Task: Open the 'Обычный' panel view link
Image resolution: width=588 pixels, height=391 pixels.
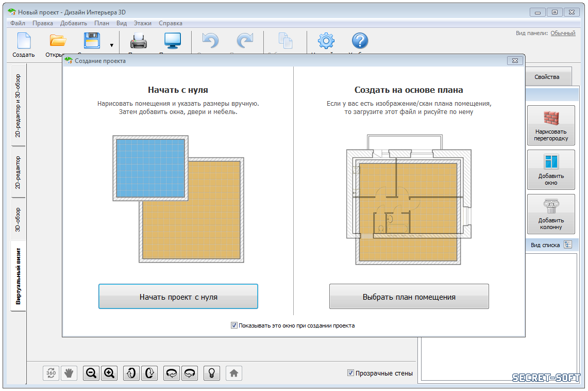Action: click(x=563, y=33)
